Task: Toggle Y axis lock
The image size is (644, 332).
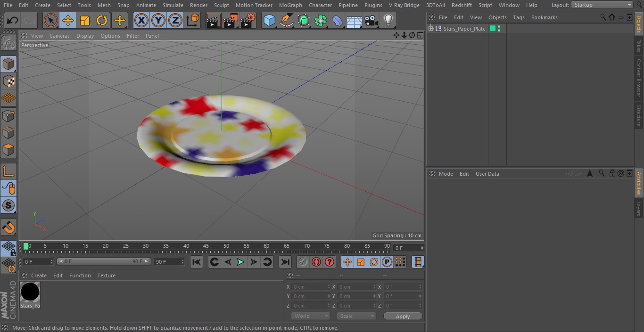Action: click(158, 20)
